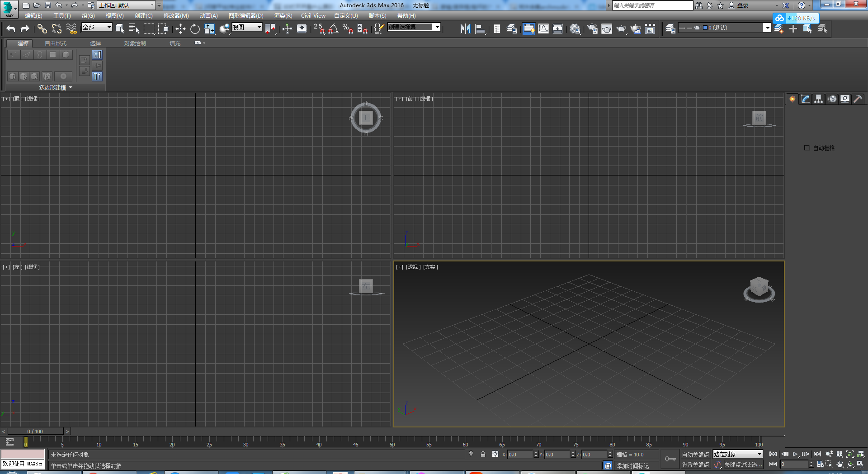868x474 pixels.
Task: Activate the Select Object tool
Action: 120,29
